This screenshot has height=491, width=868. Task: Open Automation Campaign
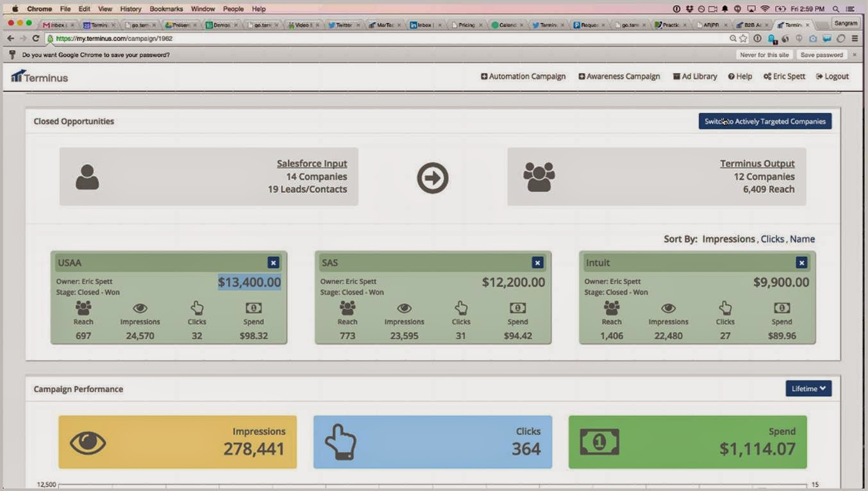[x=523, y=76]
